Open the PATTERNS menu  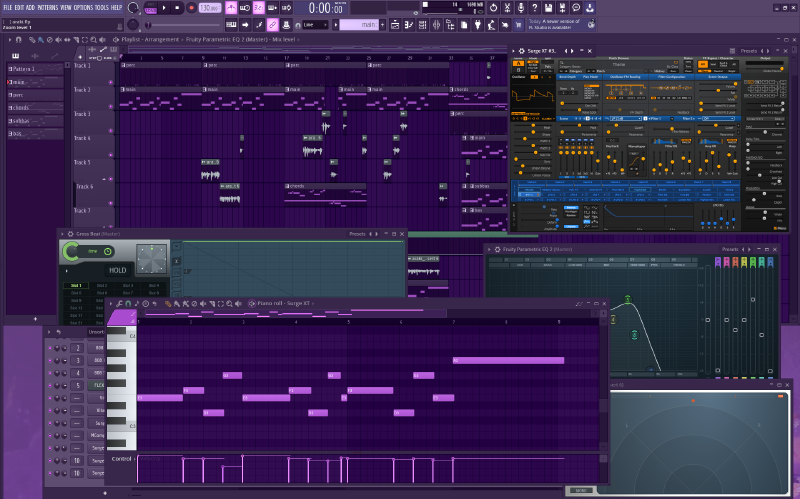(x=48, y=7)
